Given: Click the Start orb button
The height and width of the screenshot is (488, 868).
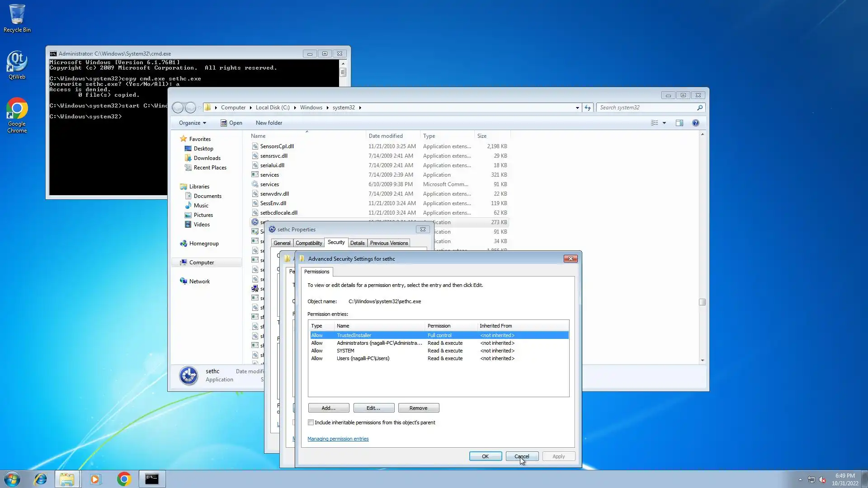Looking at the screenshot, I should [12, 479].
